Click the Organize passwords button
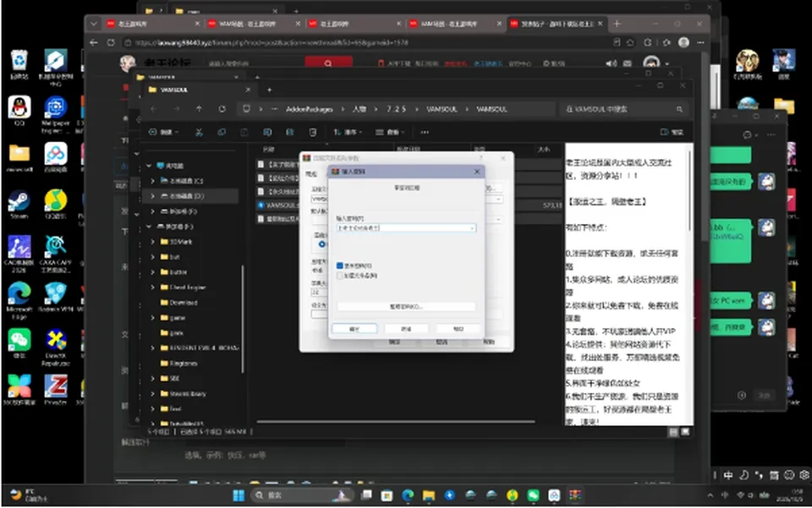The image size is (812, 508). tap(406, 307)
